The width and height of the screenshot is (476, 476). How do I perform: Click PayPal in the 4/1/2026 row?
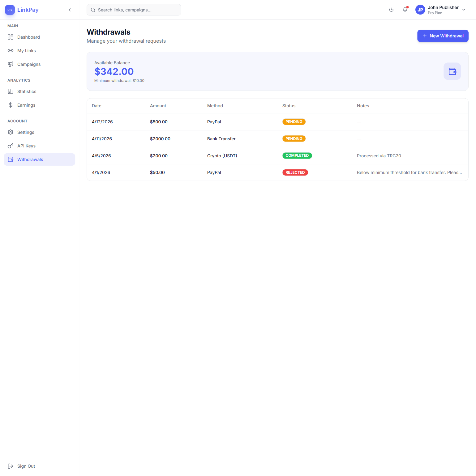(x=214, y=172)
